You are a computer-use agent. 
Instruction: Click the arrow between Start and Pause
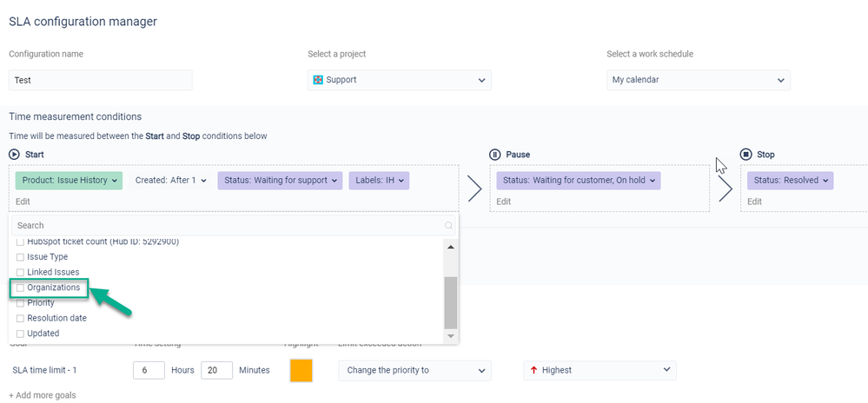(474, 188)
